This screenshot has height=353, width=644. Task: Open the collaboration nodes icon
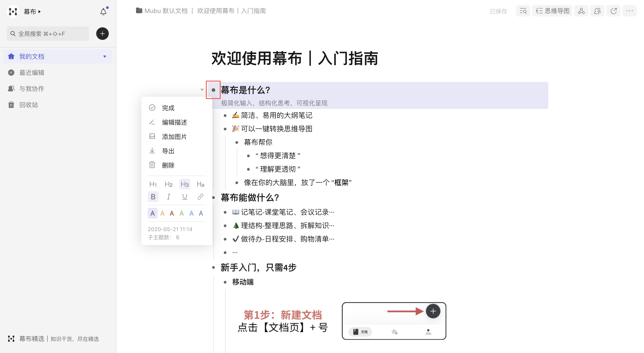tap(581, 11)
